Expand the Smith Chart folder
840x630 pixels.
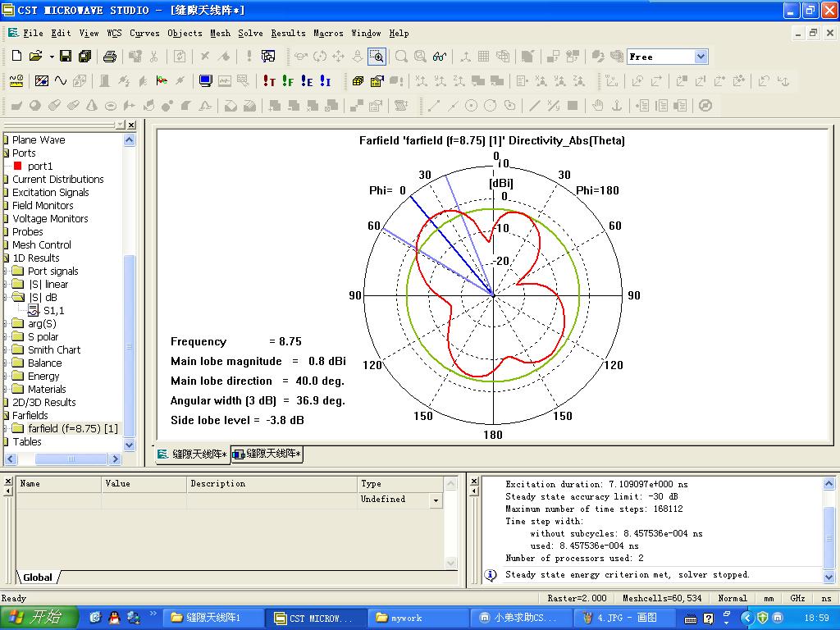5,350
